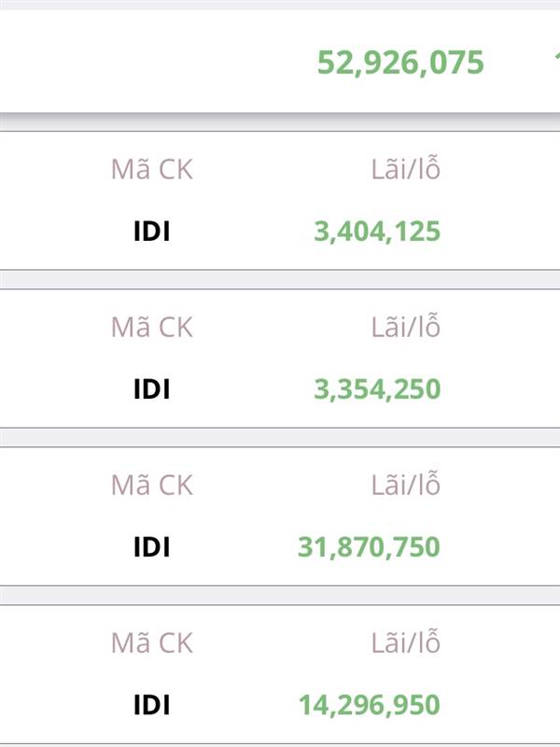The image size is (560, 747).
Task: Tap the Mã CK label above the 31,870,750 row
Action: coord(151,486)
